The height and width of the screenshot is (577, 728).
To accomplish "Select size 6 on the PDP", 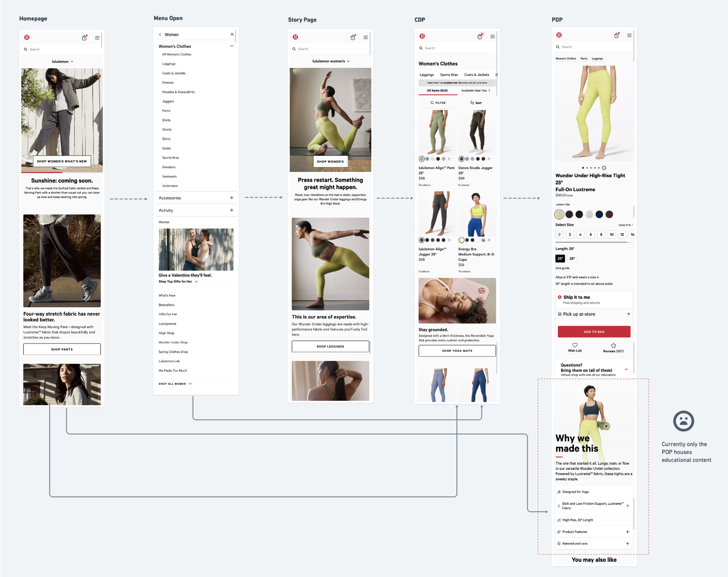I will [x=591, y=235].
